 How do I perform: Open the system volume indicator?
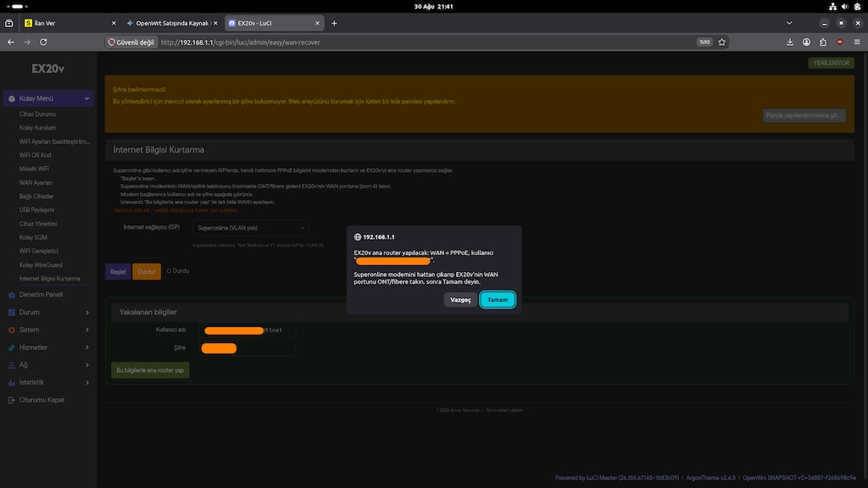tap(845, 7)
